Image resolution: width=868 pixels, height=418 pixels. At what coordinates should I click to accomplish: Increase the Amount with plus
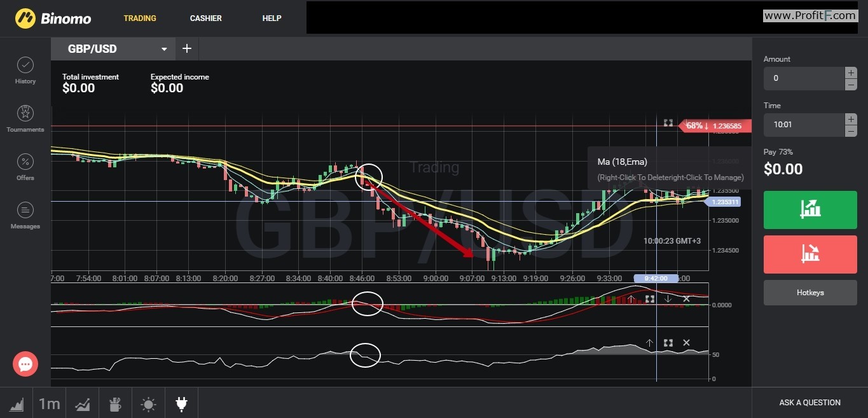851,73
